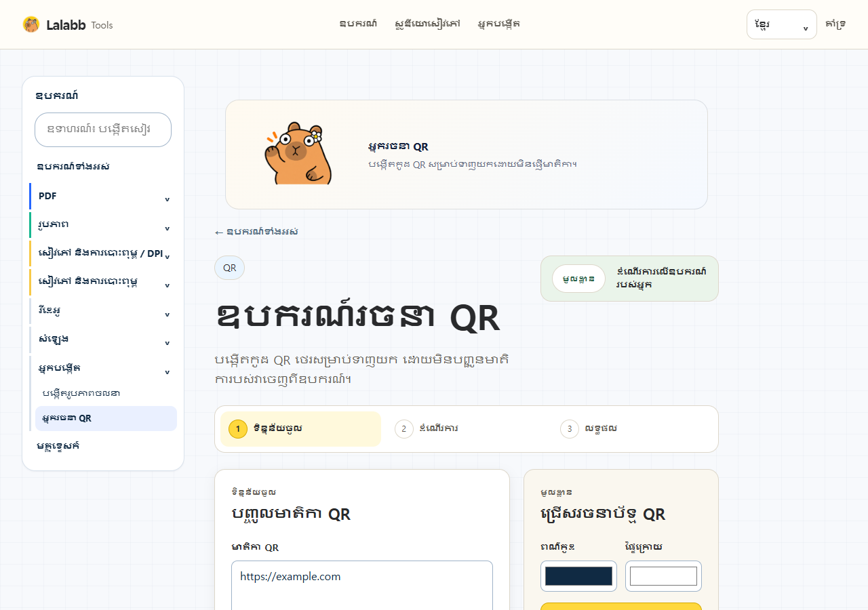The height and width of the screenshot is (610, 868).
Task: Expand the sidebar category ending in '/ DPI'
Action: point(103,253)
